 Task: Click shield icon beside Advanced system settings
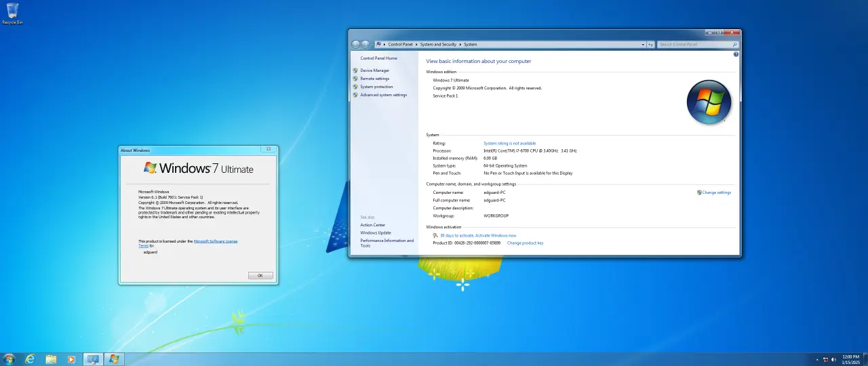[355, 95]
